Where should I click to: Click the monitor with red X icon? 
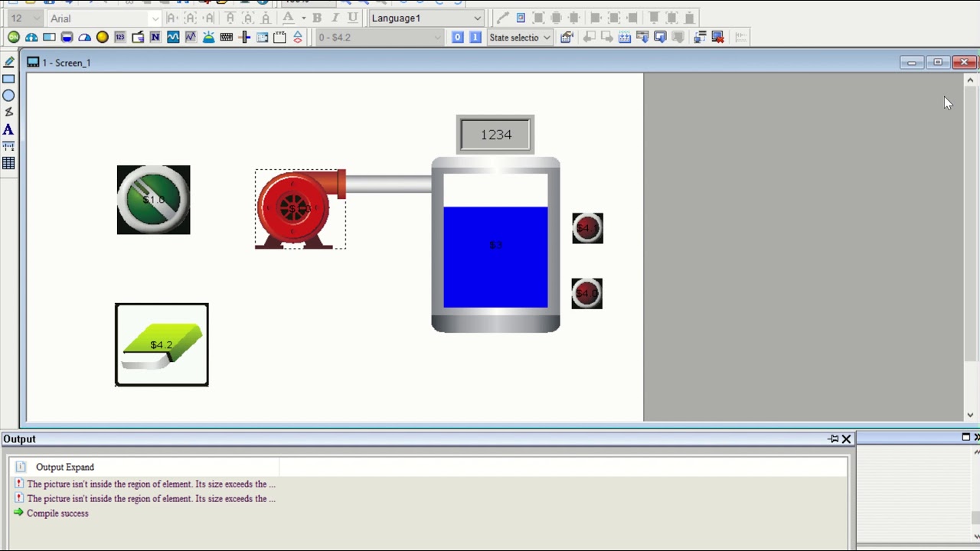tap(718, 37)
